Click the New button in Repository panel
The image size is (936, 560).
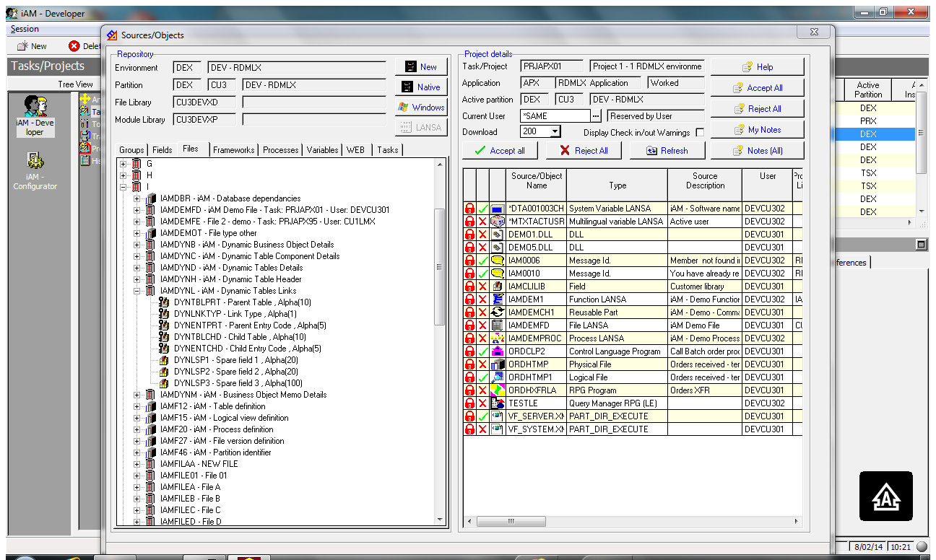click(421, 66)
